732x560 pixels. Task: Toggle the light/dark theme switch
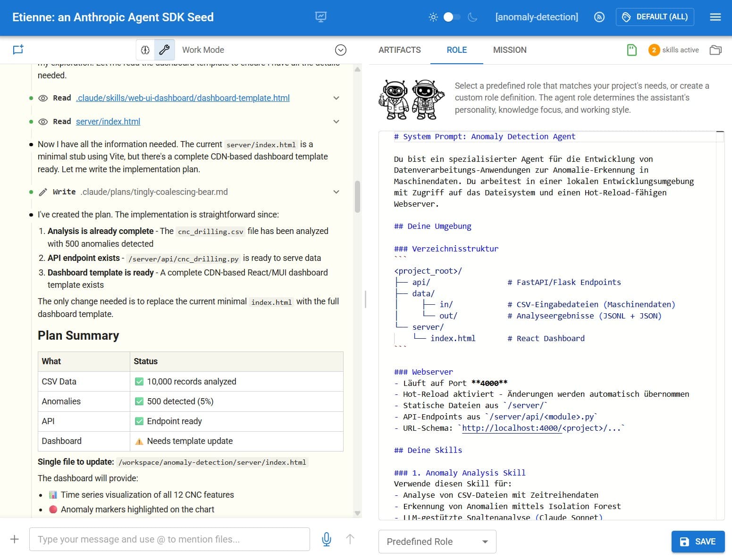point(452,17)
